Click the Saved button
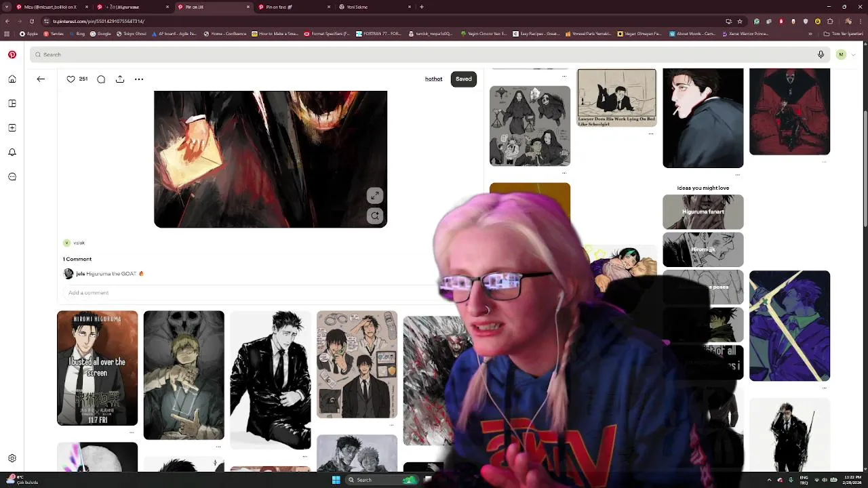This screenshot has height=488, width=868. (464, 79)
